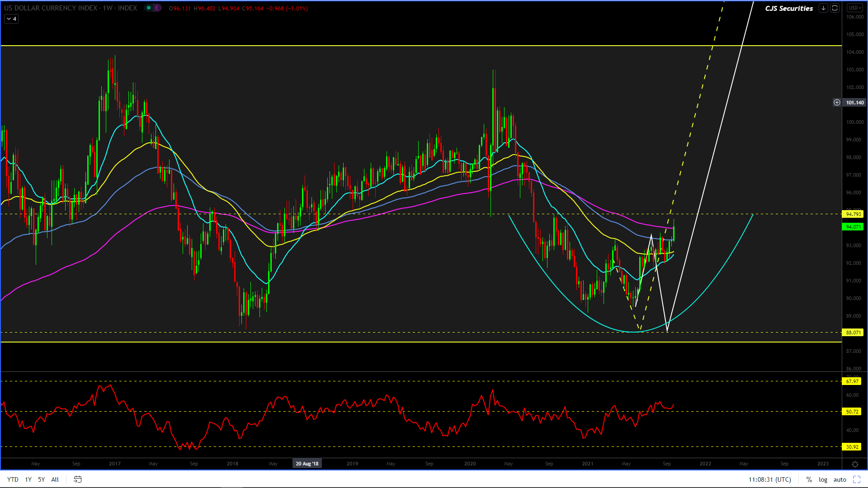Click the fullscreen chart icon
The image size is (868, 488).
[856, 479]
